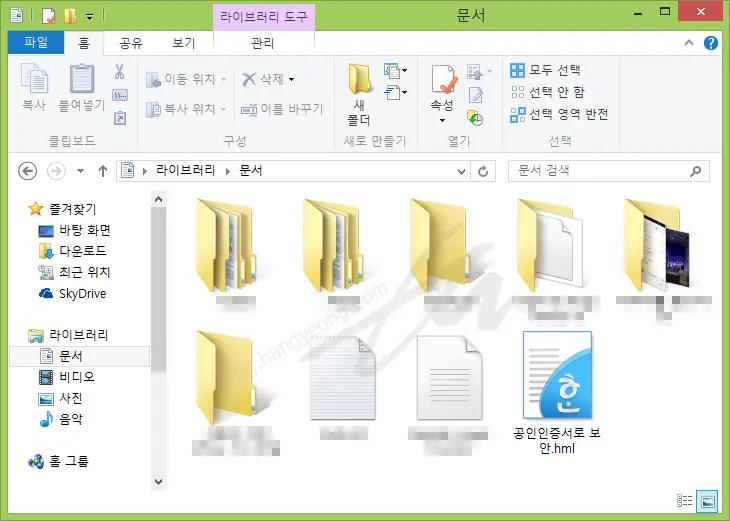The image size is (730, 521).
Task: Click 모두 선택 (Select all)
Action: (x=546, y=70)
